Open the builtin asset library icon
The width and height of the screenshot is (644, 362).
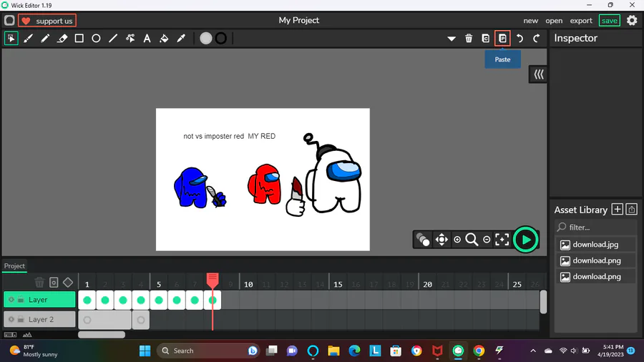(632, 209)
